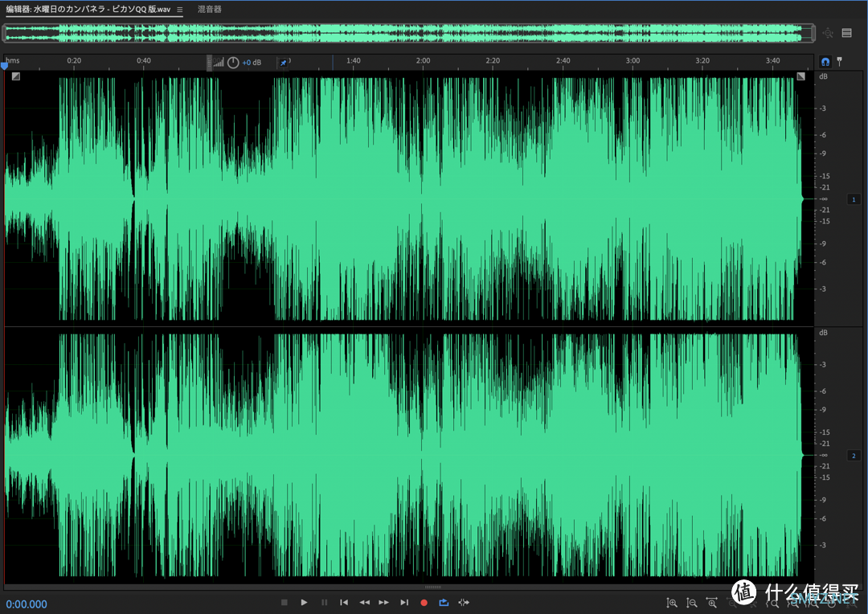
Task: Toggle channel 1 enable button
Action: pos(854,199)
